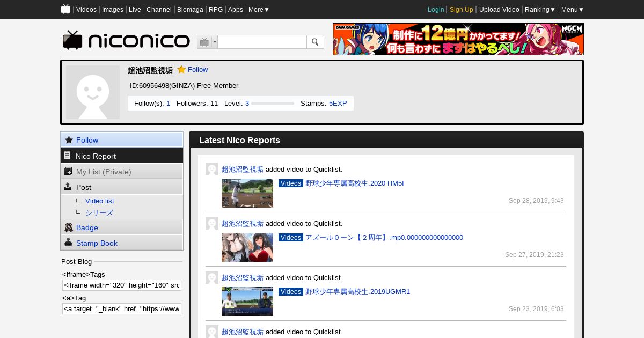The height and width of the screenshot is (338, 644).
Task: Click the Level 3 link
Action: [x=247, y=103]
